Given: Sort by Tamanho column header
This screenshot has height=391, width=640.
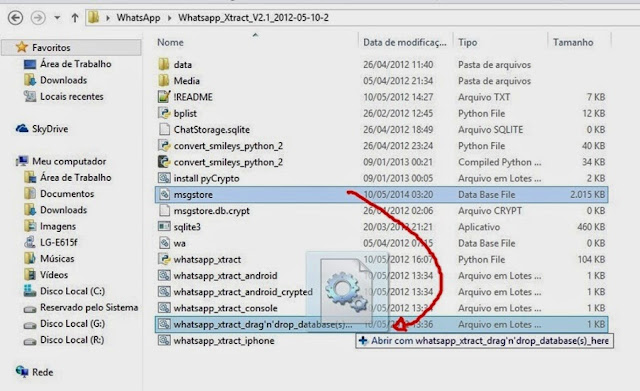Looking at the screenshot, I should [573, 42].
